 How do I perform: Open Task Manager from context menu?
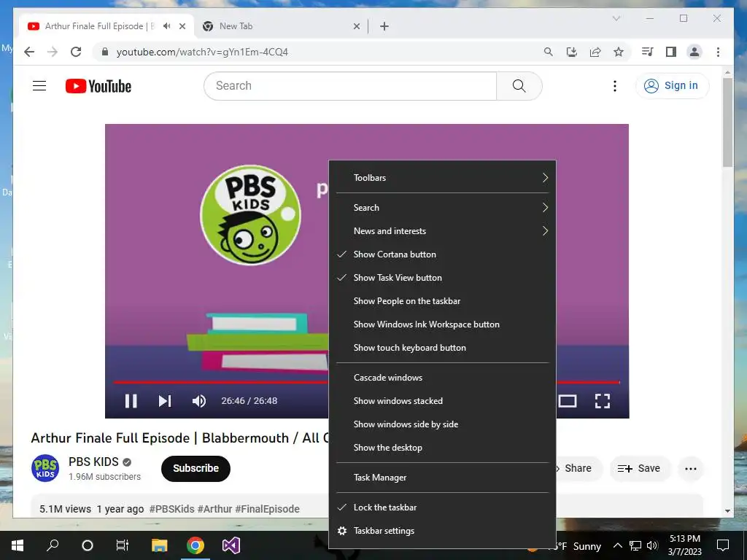tap(442, 478)
